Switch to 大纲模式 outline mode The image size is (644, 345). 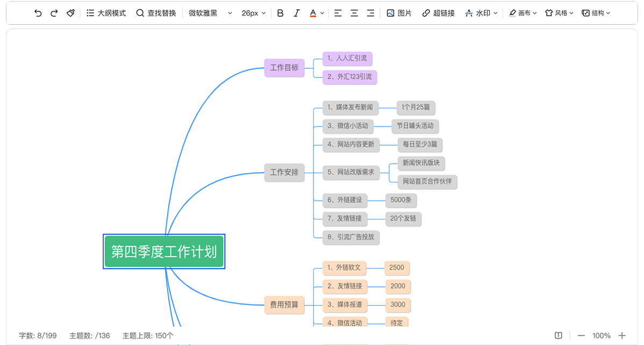point(106,13)
